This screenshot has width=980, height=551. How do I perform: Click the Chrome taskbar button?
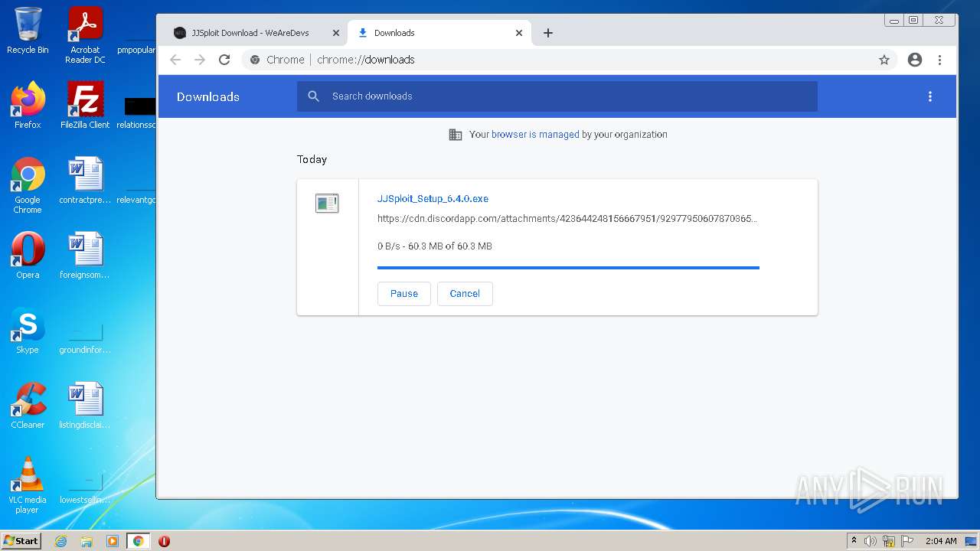click(138, 541)
